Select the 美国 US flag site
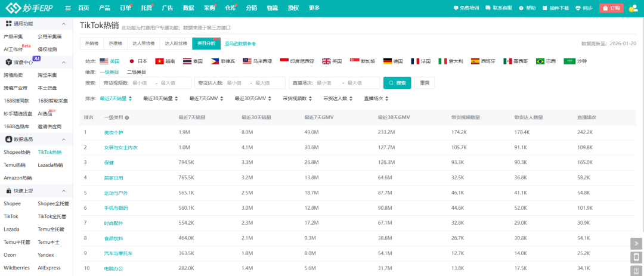644x276 pixels. 110,61
